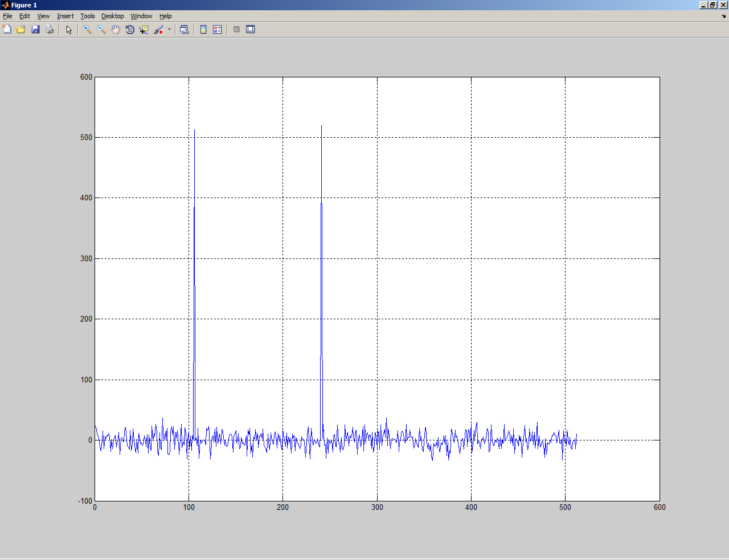Click the dock figure arrow in menu bar

click(x=724, y=16)
